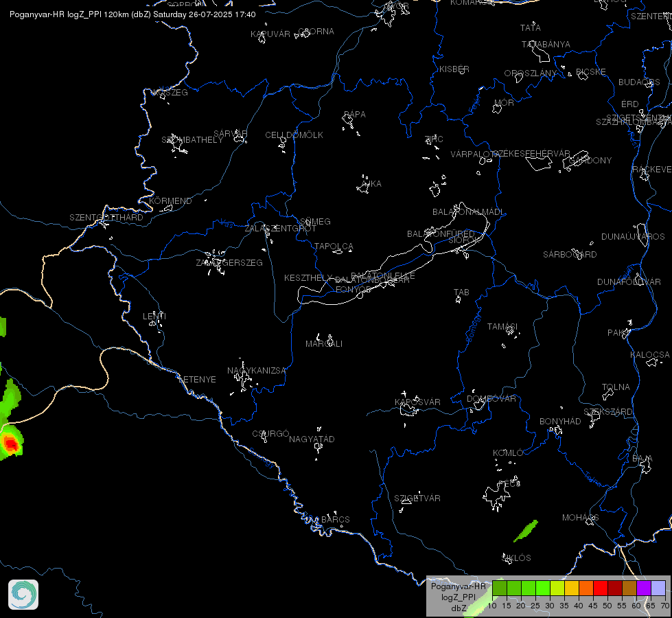The width and height of the screenshot is (672, 618).
Task: Click the yellow 35-40 dBZ legend swatch
Action: (572, 588)
